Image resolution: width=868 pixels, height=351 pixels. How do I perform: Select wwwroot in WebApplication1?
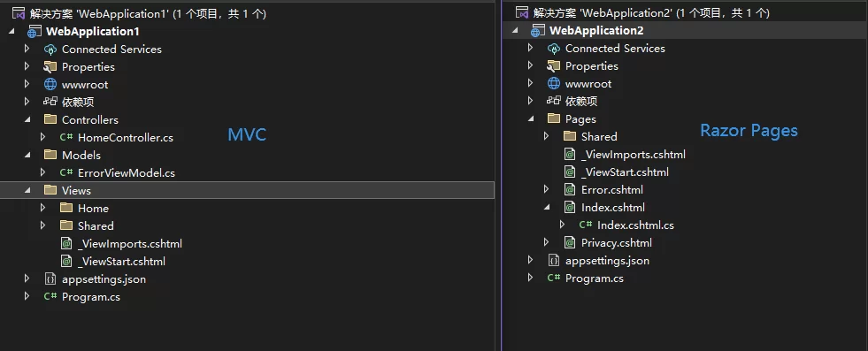(85, 85)
